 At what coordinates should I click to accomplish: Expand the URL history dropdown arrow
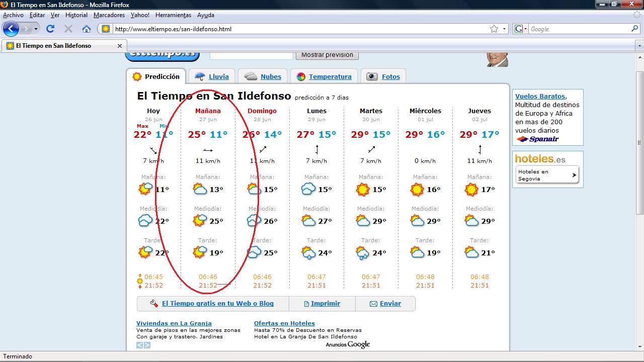(x=505, y=29)
